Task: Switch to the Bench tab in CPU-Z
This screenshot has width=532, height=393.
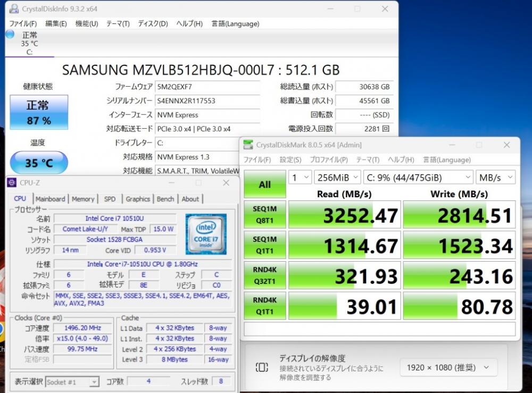Action: 165,199
